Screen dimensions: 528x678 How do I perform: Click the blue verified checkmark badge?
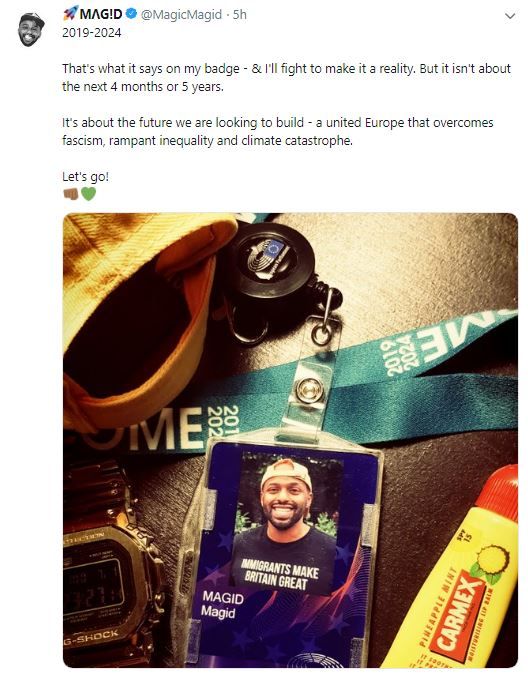click(131, 14)
